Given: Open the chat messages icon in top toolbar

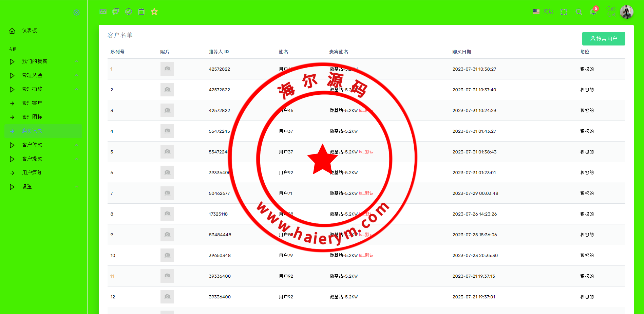Looking at the screenshot, I should pyautogui.click(x=116, y=12).
